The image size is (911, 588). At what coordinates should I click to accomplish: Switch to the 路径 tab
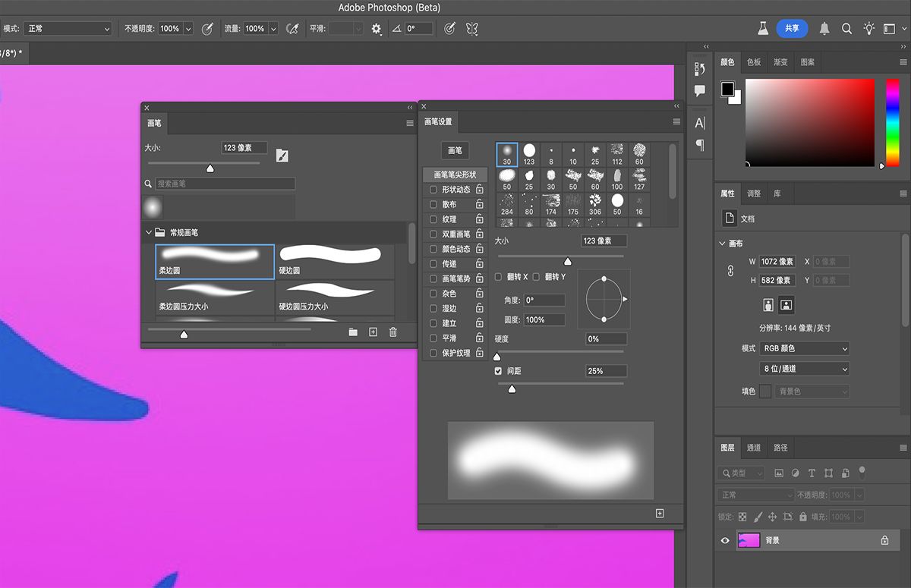(x=780, y=448)
